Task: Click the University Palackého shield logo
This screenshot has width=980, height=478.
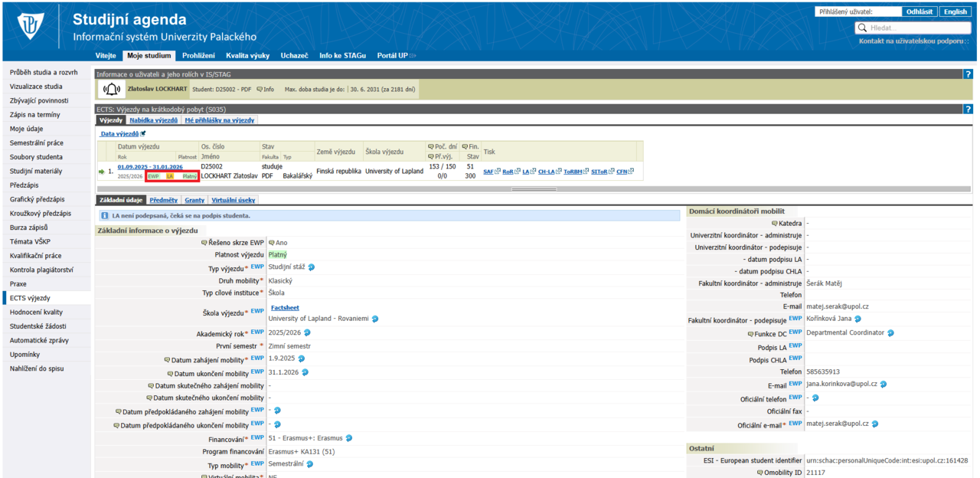Action: (31, 26)
